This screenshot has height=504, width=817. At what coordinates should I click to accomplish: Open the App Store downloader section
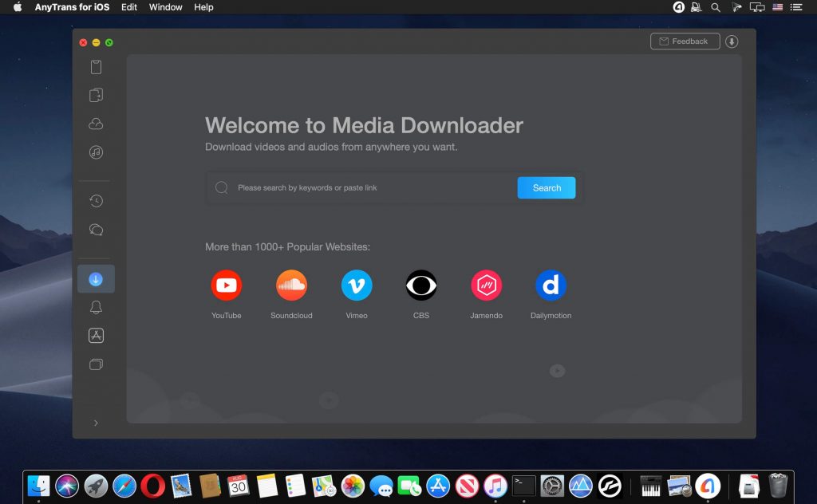pos(96,335)
